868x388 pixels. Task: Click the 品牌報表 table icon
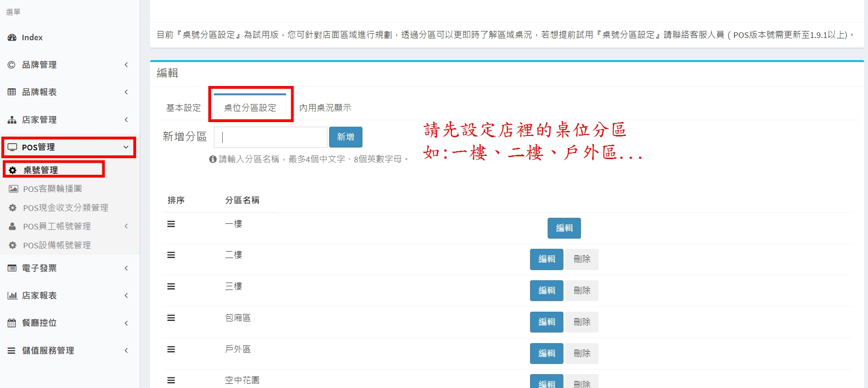(x=12, y=92)
